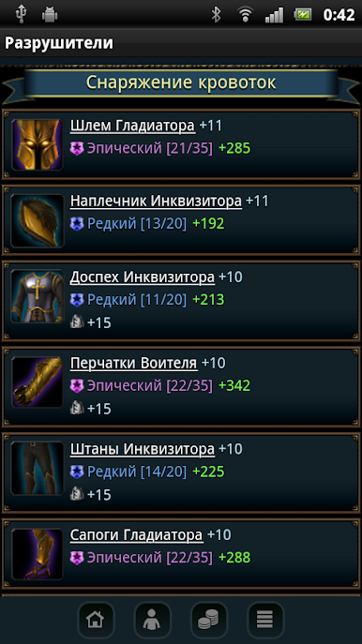
Task: Tap the Wi-Fi icon in status bar
Action: 245,15
